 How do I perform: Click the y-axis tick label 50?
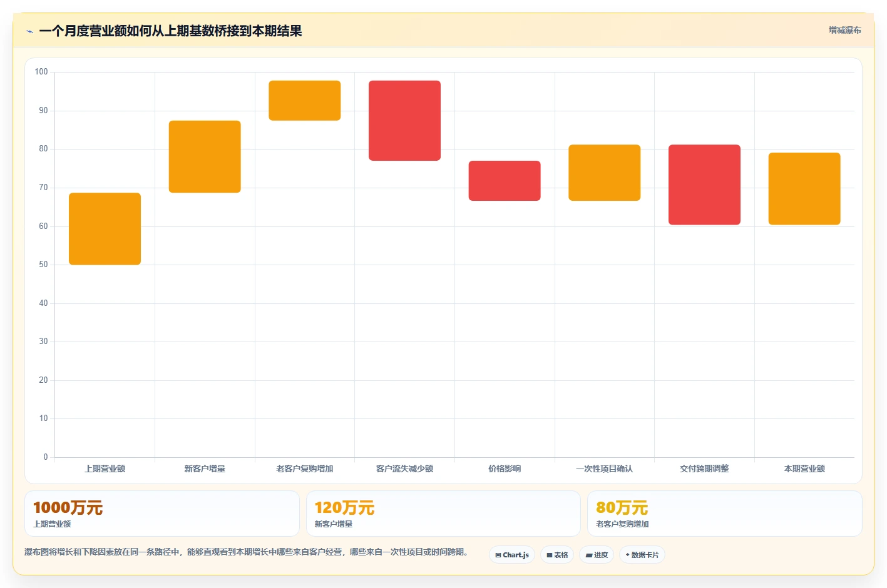(43, 265)
